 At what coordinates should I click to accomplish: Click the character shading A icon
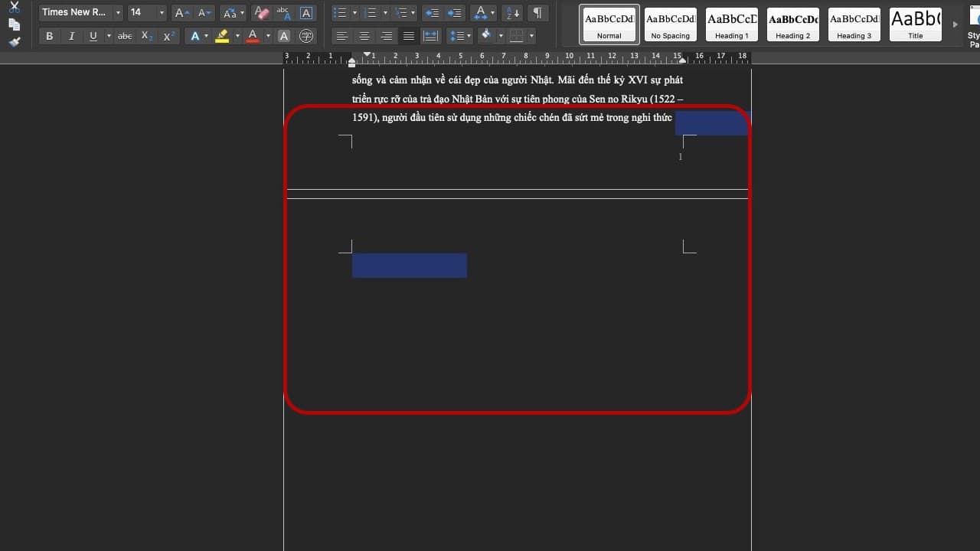click(x=284, y=36)
